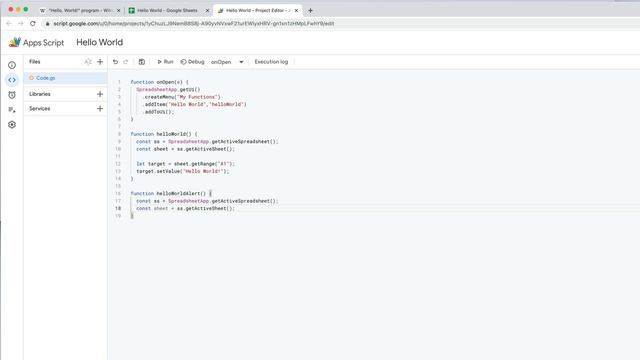Viewport: 640px width, 360px height.
Task: Click line 1 function onOpen(e) code
Action: click(x=160, y=82)
